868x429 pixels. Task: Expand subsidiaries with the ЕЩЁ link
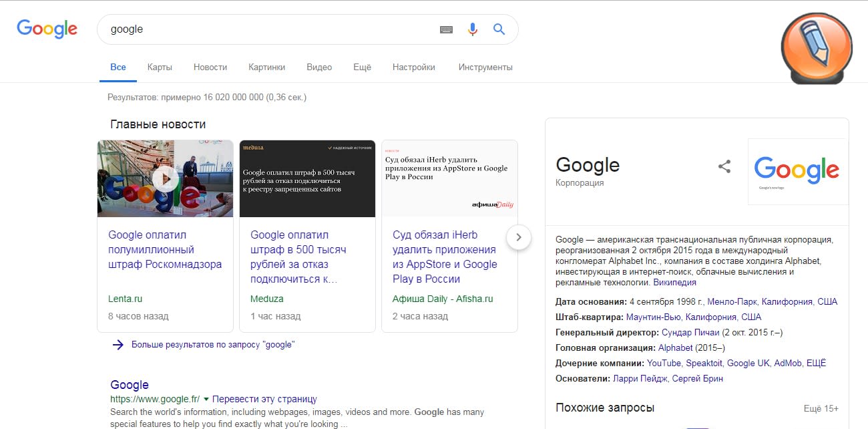tap(817, 363)
